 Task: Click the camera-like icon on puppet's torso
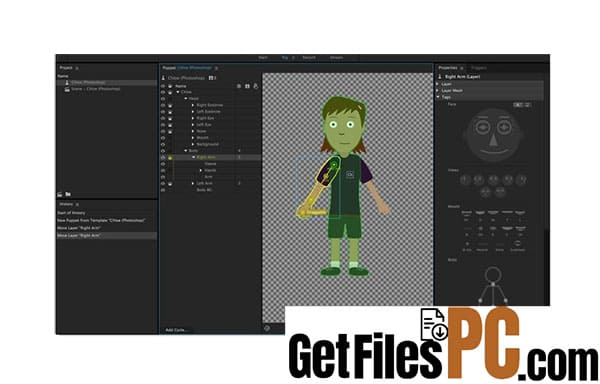click(350, 174)
